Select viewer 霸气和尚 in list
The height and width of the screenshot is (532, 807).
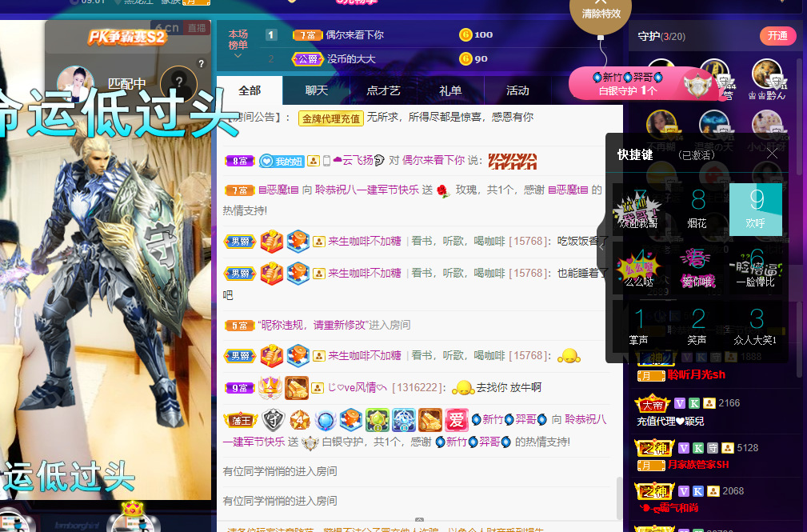pos(669,508)
